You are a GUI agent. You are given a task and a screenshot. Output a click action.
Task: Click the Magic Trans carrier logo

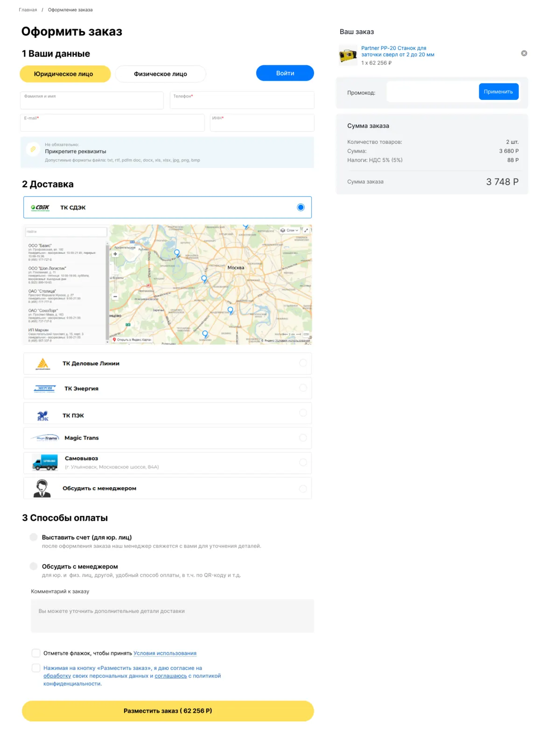(x=45, y=438)
